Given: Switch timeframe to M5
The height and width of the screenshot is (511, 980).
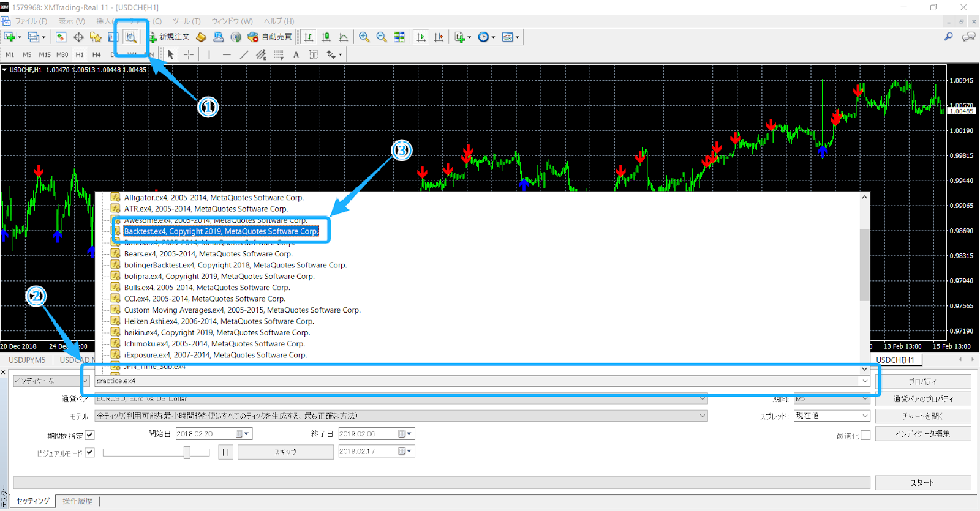Looking at the screenshot, I should point(27,54).
